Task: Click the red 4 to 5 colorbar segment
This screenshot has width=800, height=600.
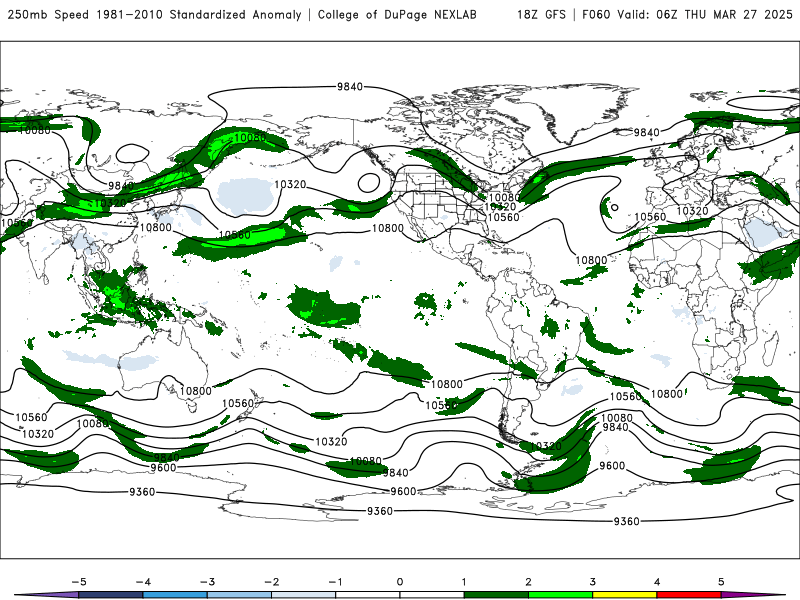Action: [x=689, y=595]
